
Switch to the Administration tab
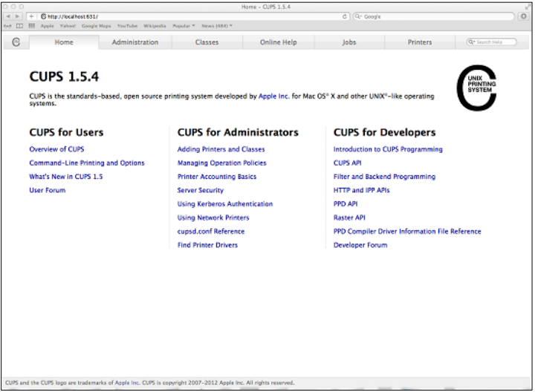pos(135,42)
